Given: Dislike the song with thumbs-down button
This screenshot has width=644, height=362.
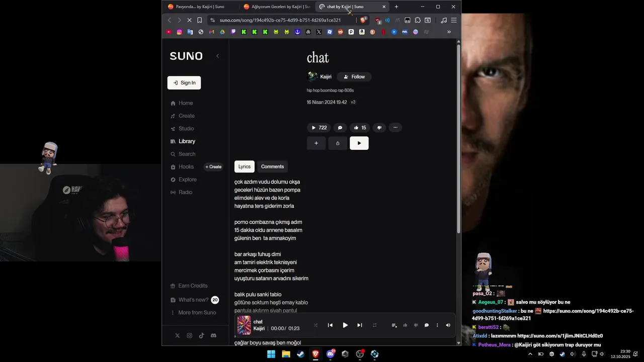Looking at the screenshot, I should point(379,128).
